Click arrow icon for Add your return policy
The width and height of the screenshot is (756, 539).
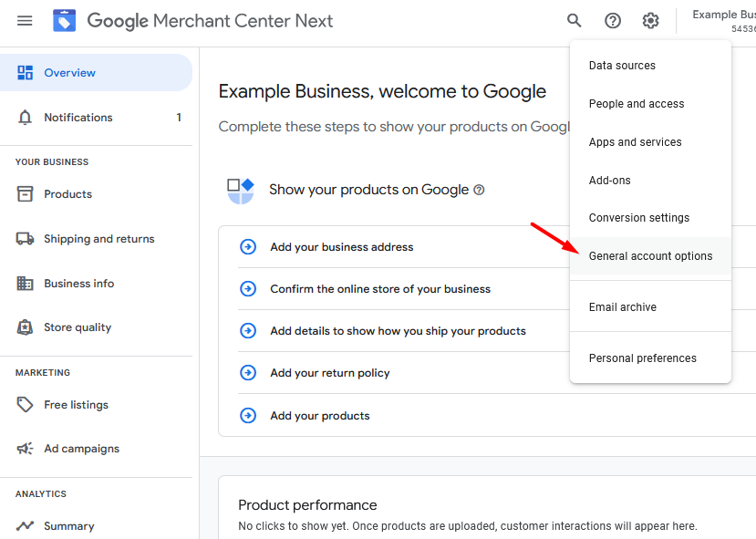tap(248, 373)
